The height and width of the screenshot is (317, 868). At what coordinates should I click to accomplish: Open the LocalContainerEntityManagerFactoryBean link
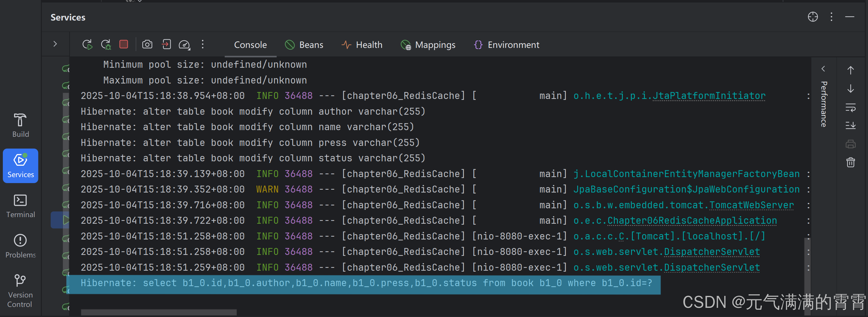(x=686, y=174)
